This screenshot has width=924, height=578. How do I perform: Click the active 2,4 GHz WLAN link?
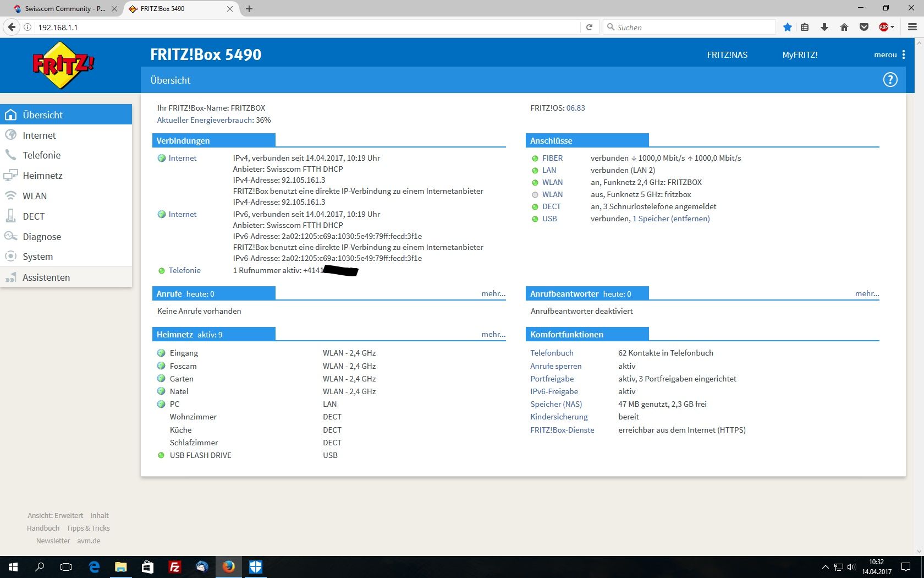[552, 182]
